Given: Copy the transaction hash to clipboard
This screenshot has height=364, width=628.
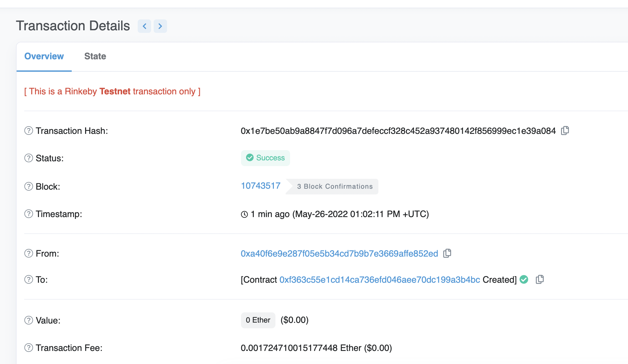Looking at the screenshot, I should click(565, 131).
